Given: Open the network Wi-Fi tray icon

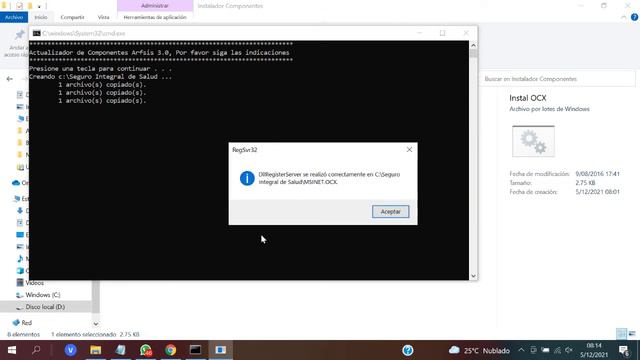Looking at the screenshot, I should (x=557, y=350).
